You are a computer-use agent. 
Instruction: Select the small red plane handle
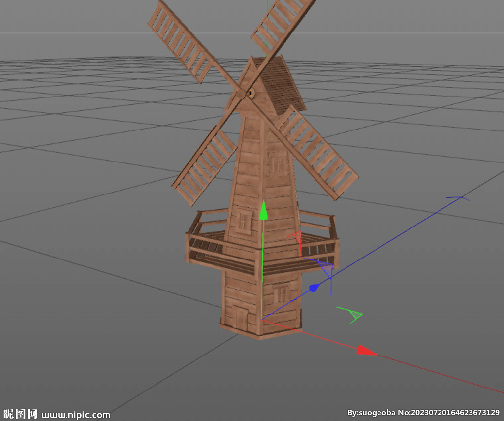coord(296,238)
